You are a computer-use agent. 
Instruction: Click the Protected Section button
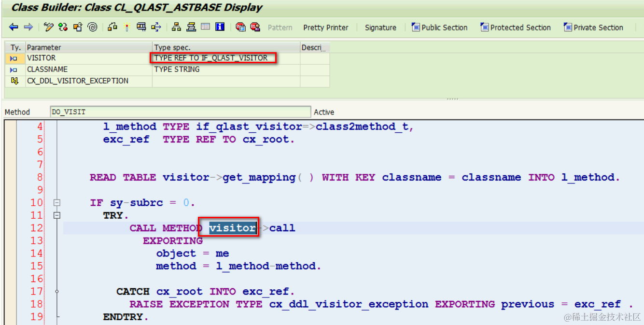(x=516, y=28)
